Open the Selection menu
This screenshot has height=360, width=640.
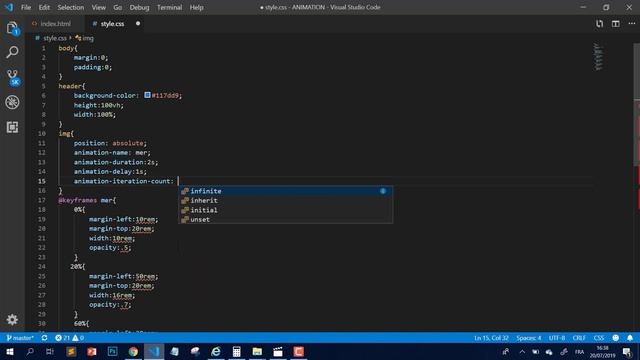[71, 7]
